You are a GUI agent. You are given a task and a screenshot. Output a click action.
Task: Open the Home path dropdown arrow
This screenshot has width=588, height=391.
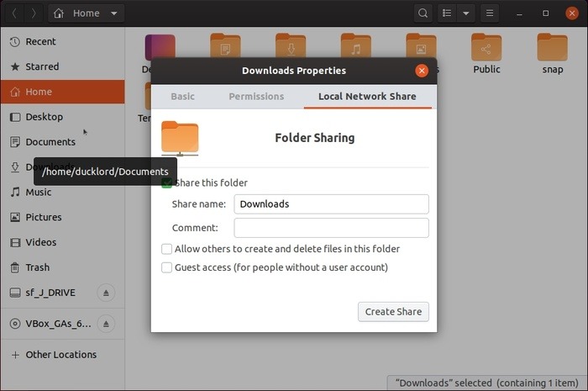[x=114, y=13]
